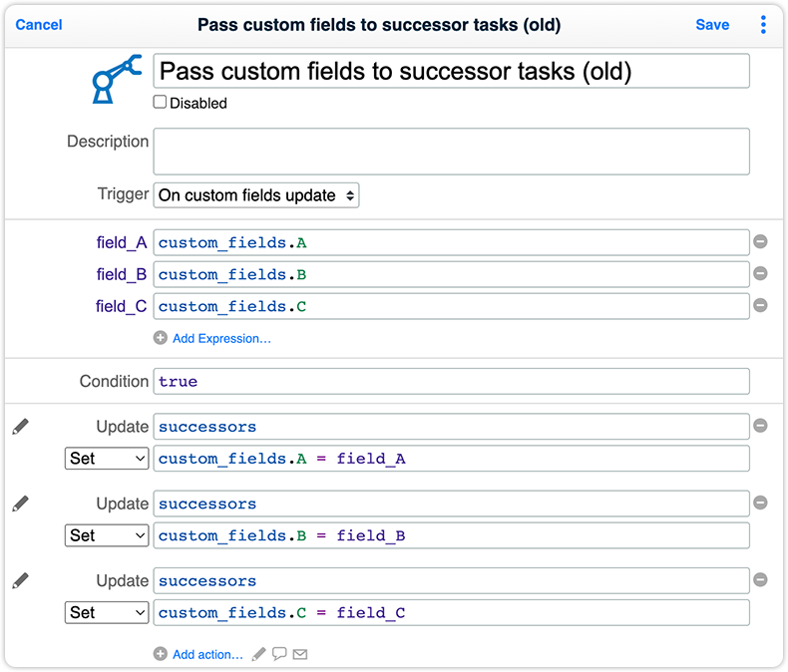Cancel editing the automation
788x672 pixels.
point(39,25)
